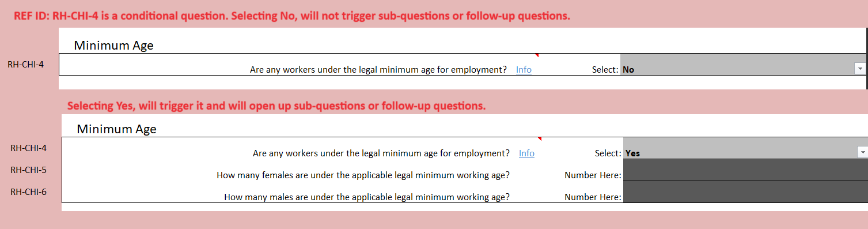
Task: Open the dropdown arrow of the Yes cell
Action: 862,152
